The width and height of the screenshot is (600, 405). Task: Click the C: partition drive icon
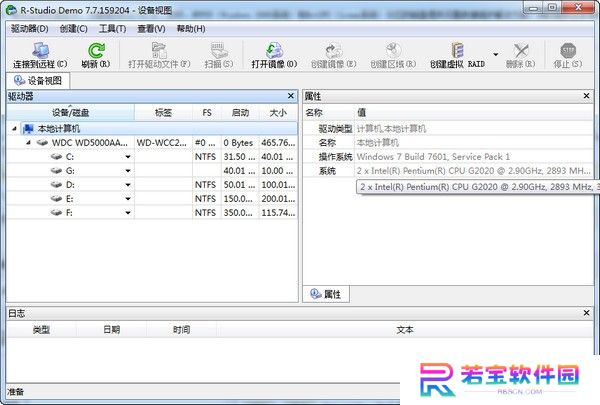(x=56, y=157)
